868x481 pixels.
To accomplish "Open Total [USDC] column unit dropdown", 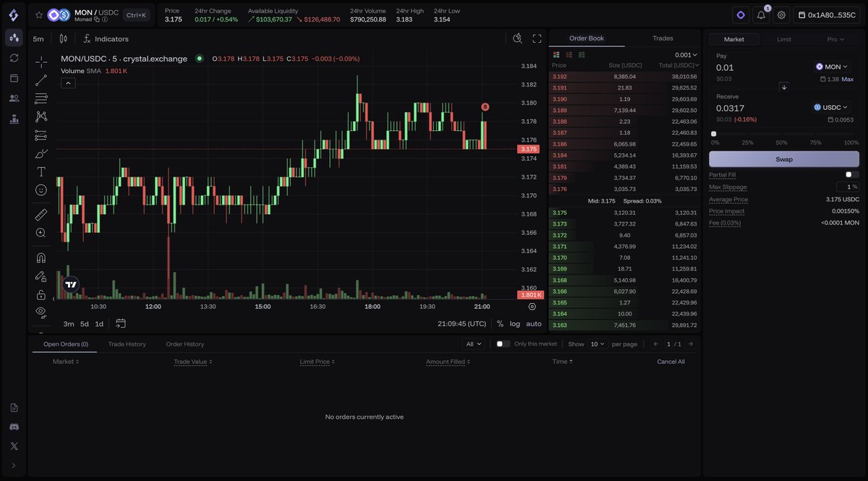I will (678, 65).
